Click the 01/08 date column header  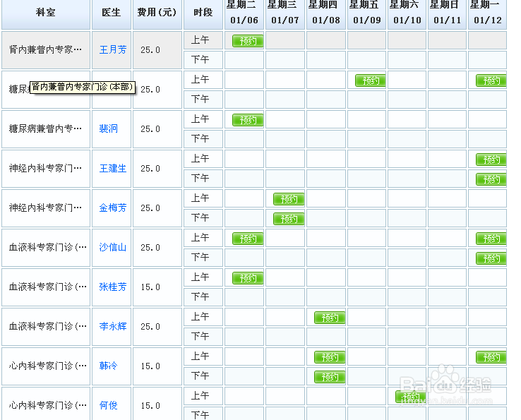coord(326,13)
